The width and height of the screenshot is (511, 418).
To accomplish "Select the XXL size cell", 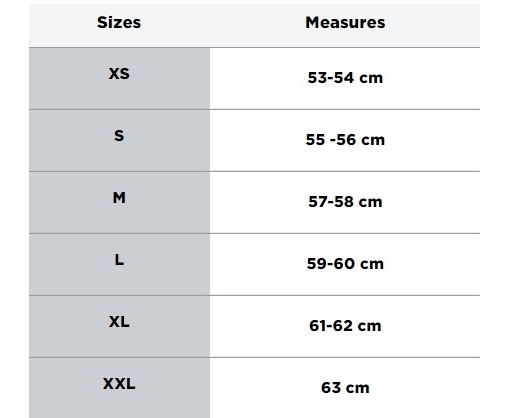I will point(119,388).
